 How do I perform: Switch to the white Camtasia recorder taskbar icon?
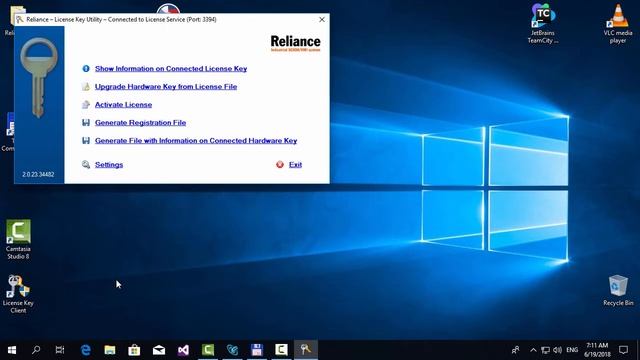[x=281, y=350]
